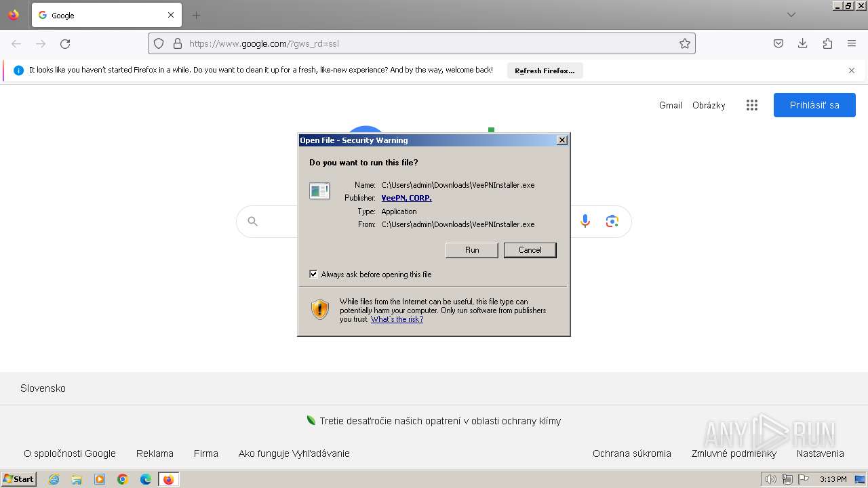Open the Nastavenia footer settings link

(821, 453)
